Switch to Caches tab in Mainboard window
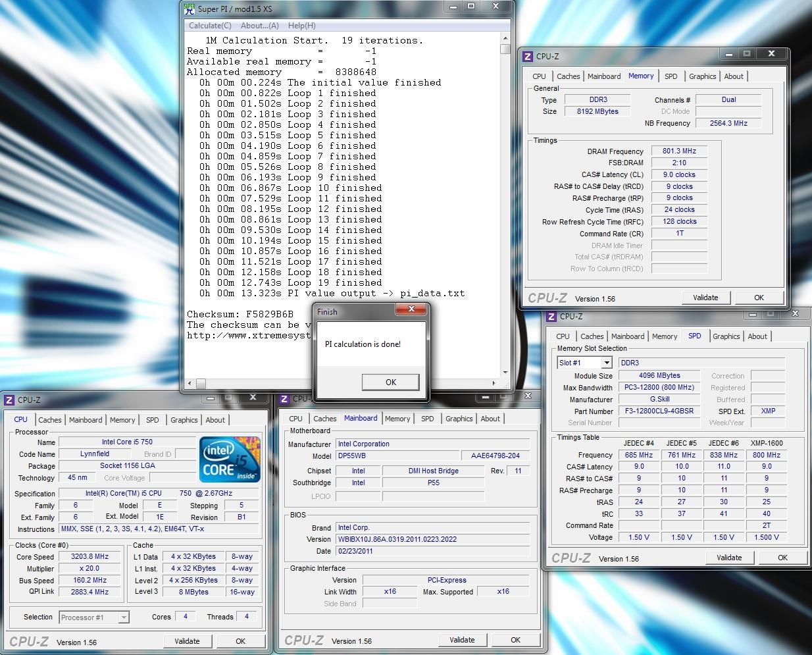Screen dimensions: 812x655 click(x=325, y=419)
